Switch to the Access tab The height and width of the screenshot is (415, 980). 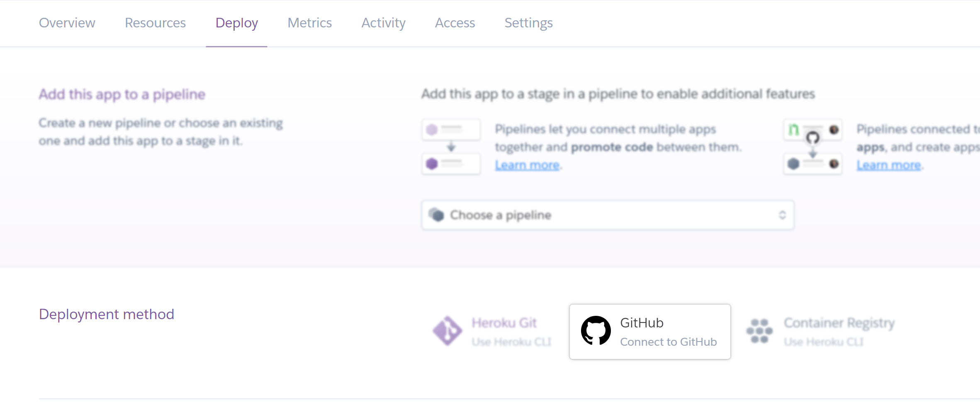coord(455,23)
